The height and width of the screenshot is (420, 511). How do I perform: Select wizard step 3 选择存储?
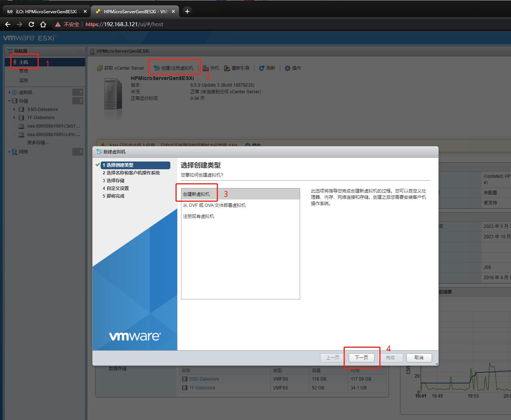point(114,181)
